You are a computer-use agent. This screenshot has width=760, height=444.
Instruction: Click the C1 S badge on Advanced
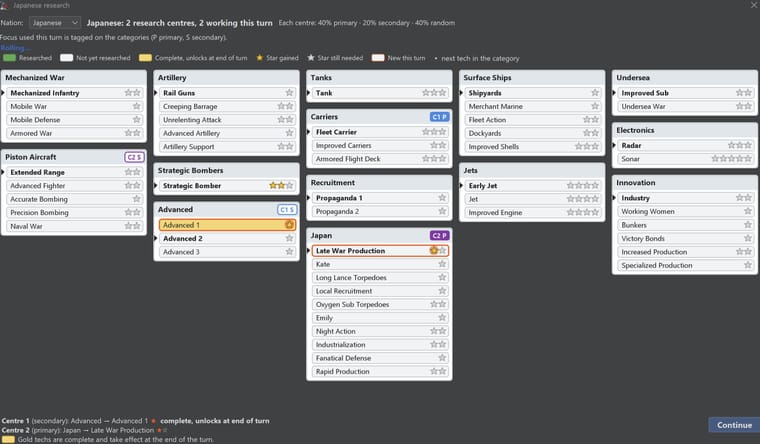(286, 209)
